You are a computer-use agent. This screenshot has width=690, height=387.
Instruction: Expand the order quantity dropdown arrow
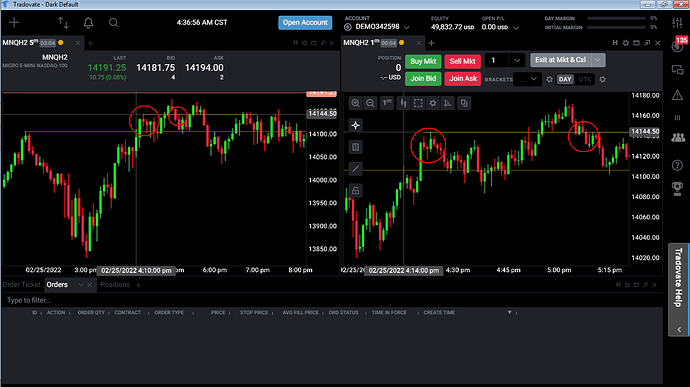point(517,60)
